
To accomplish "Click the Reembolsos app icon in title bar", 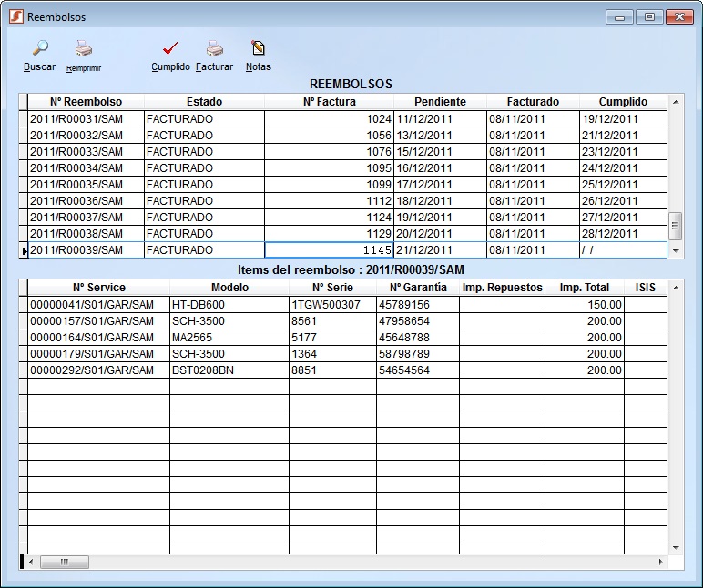I will (x=15, y=17).
